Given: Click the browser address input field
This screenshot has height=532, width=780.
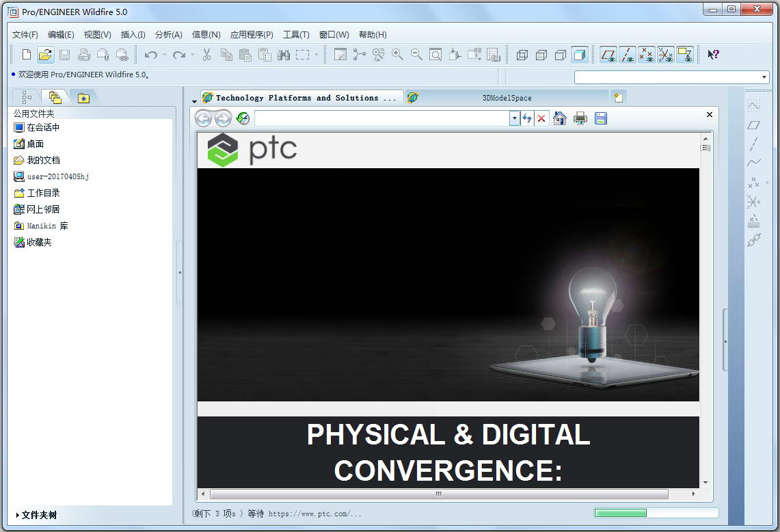Looking at the screenshot, I should click(382, 118).
